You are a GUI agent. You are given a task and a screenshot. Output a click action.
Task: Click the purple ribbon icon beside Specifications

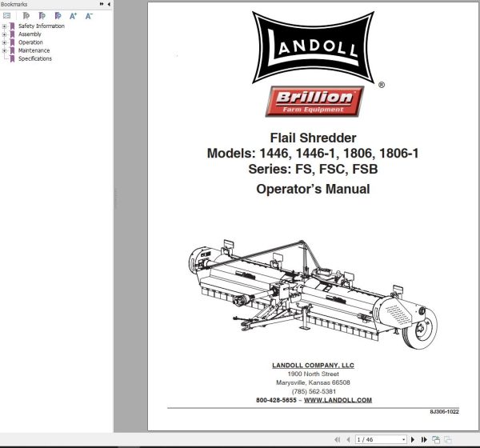[x=12, y=58]
